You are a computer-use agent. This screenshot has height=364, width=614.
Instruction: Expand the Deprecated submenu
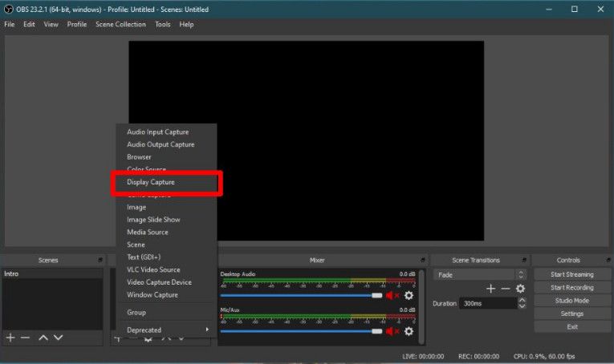(166, 330)
